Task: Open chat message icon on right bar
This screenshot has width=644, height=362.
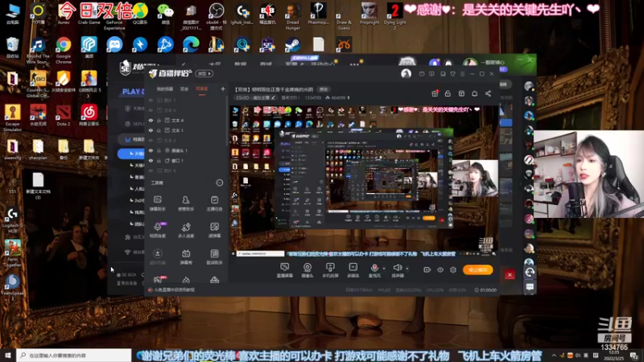Action: point(530,287)
